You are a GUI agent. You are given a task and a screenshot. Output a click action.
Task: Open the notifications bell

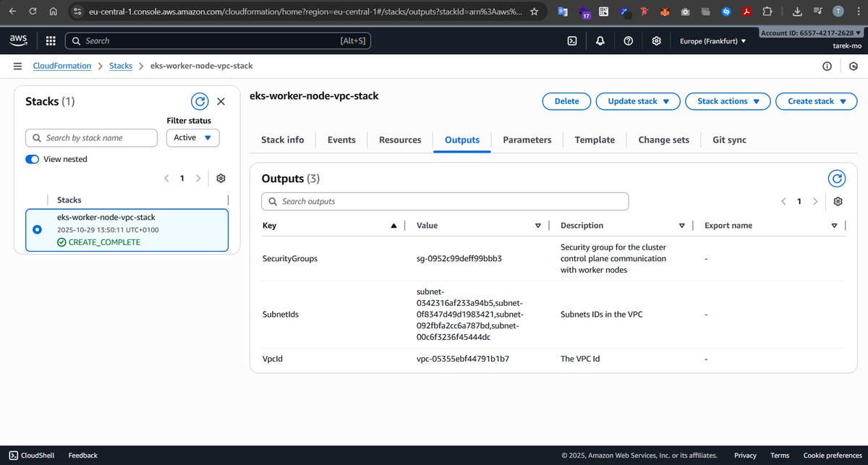(600, 41)
